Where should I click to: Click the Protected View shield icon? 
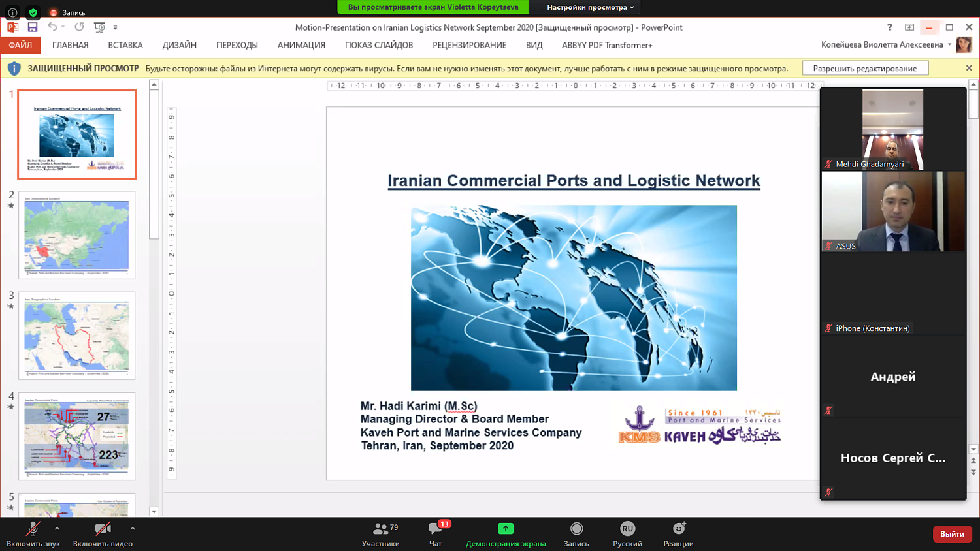click(14, 68)
